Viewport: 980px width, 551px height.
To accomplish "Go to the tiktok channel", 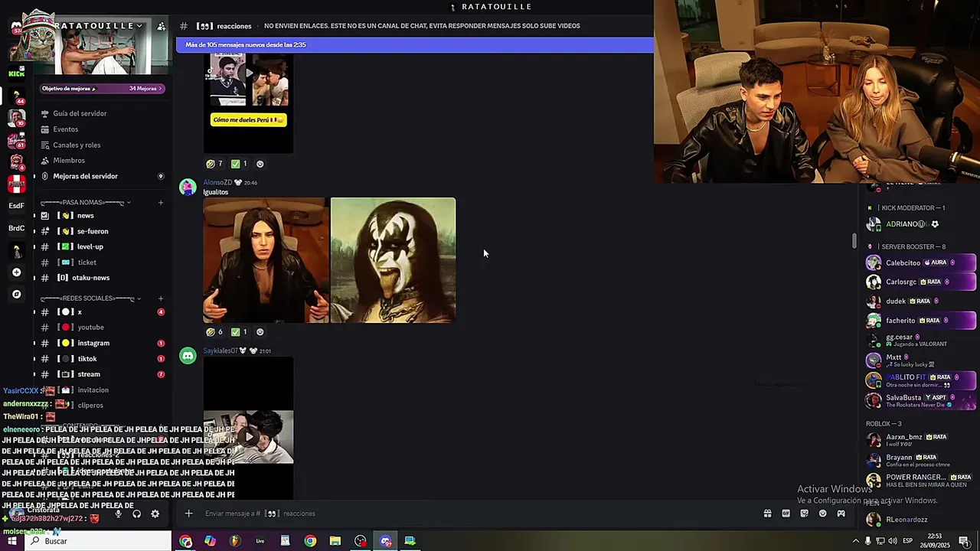I will [x=87, y=359].
